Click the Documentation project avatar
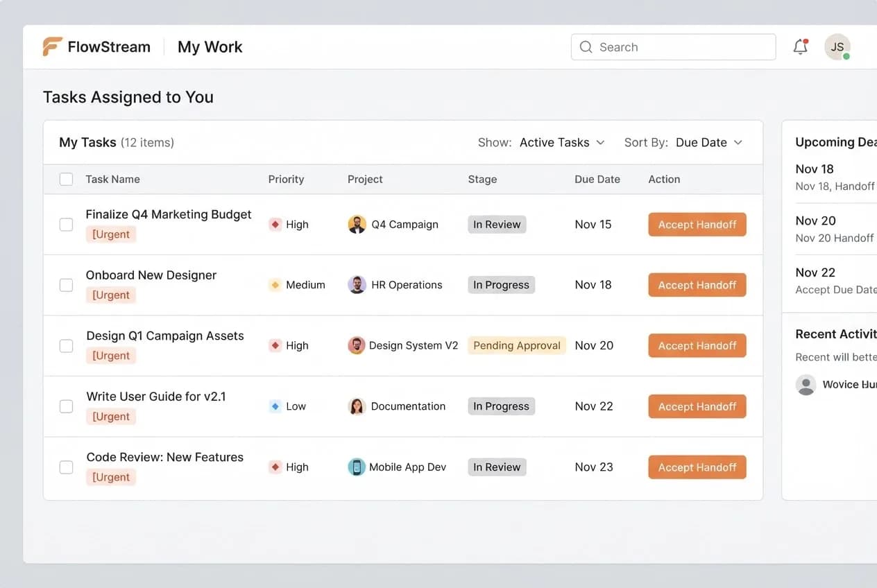This screenshot has height=588, width=877. coord(357,406)
